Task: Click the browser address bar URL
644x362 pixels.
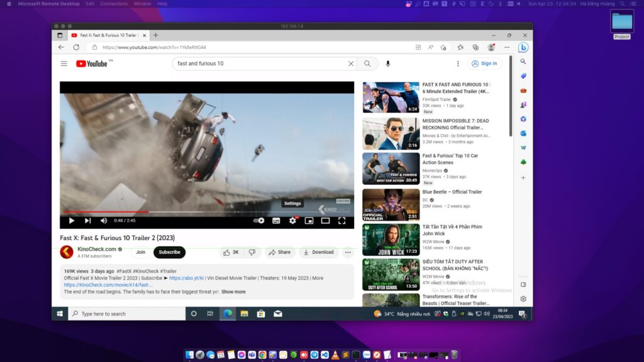Action: (x=154, y=47)
